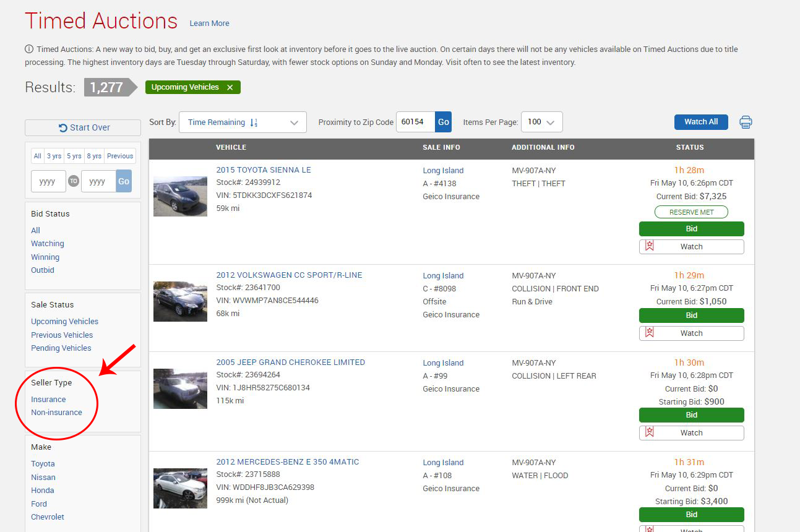The height and width of the screenshot is (532, 800).
Task: Click Stock# 23641700 text
Action: 248,288
